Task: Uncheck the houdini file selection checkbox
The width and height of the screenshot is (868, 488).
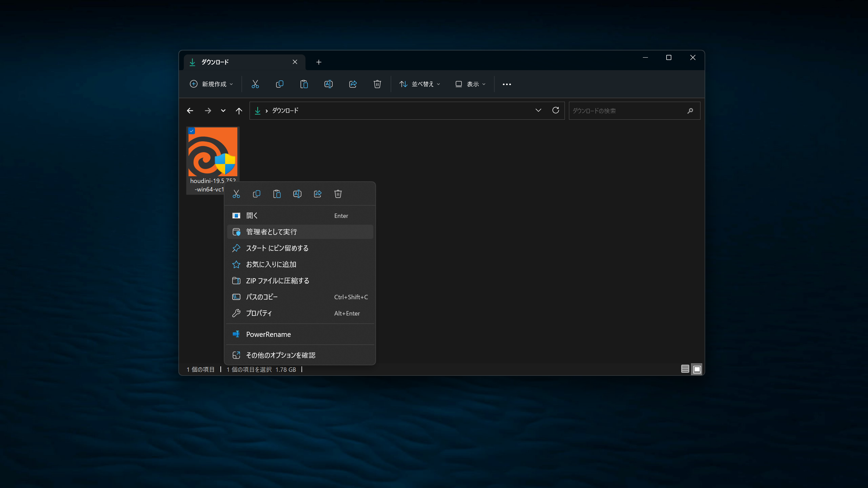Action: pos(192,131)
